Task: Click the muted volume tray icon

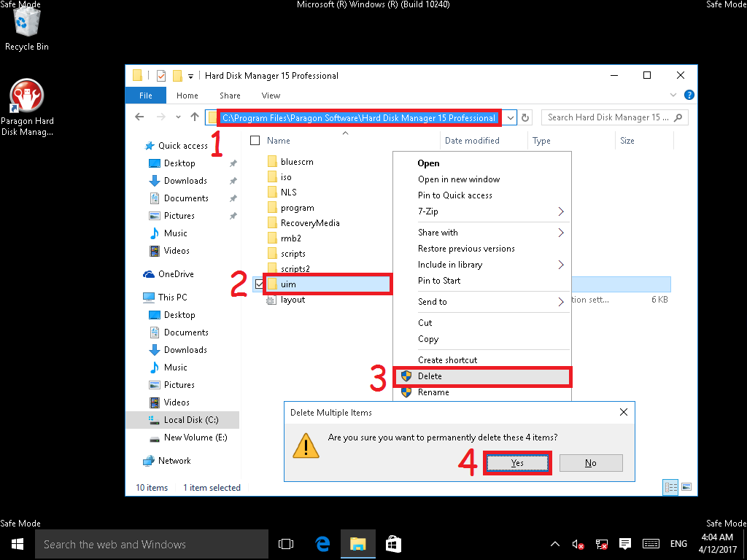Action: (x=578, y=544)
